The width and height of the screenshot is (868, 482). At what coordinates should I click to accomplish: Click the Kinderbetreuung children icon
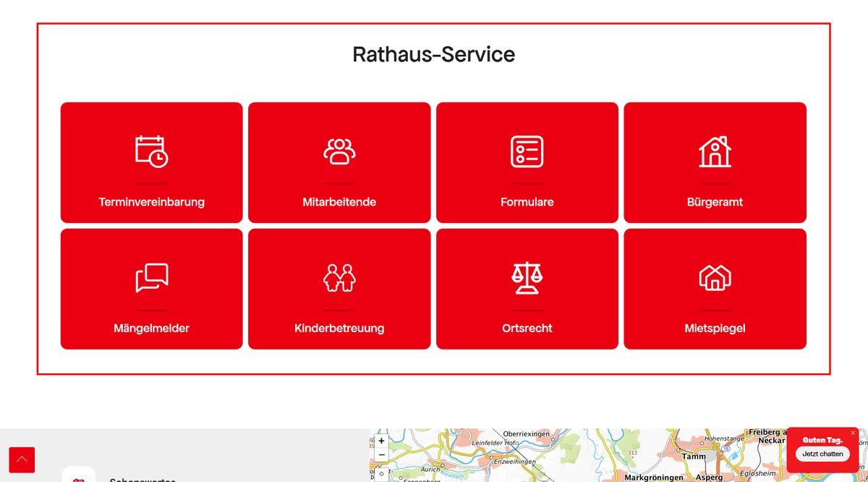[339, 278]
